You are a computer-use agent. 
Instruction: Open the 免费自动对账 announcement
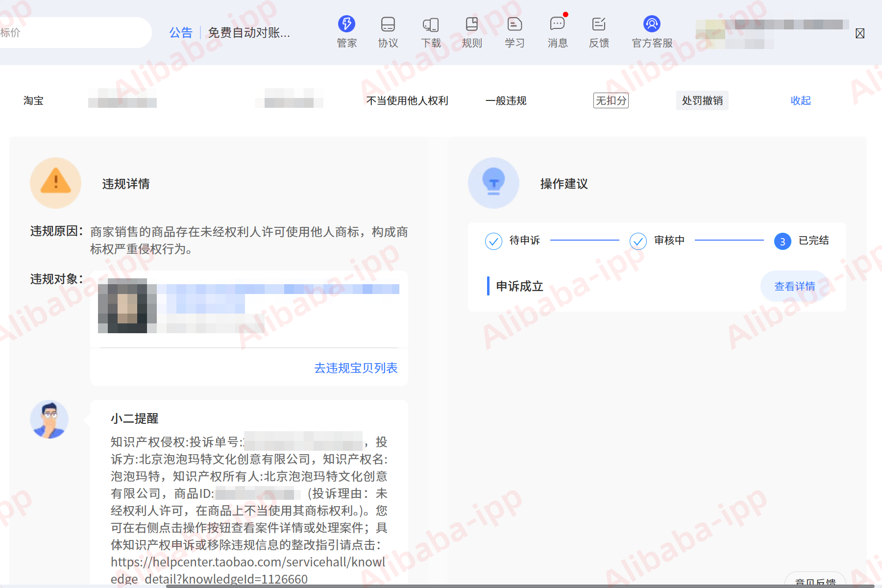tap(249, 33)
